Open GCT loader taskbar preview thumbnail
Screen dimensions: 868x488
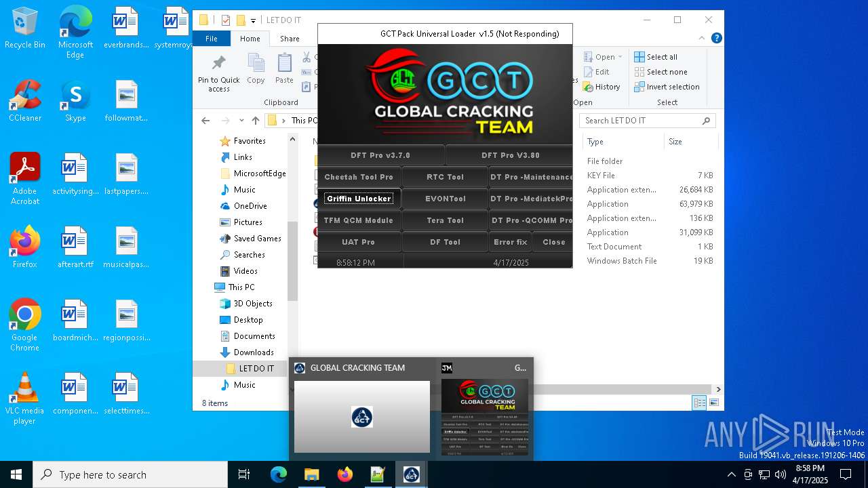pos(484,409)
